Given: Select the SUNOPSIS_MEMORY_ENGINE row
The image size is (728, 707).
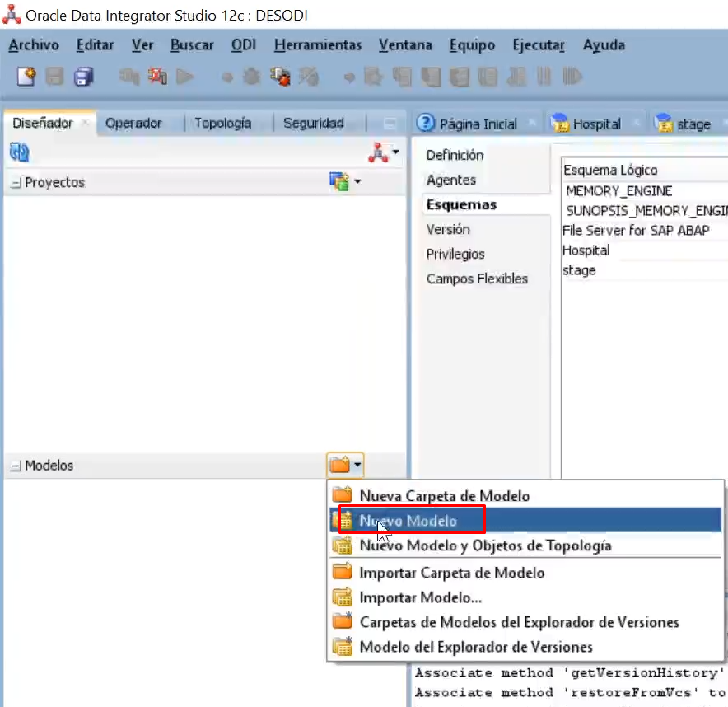Looking at the screenshot, I should coord(645,211).
